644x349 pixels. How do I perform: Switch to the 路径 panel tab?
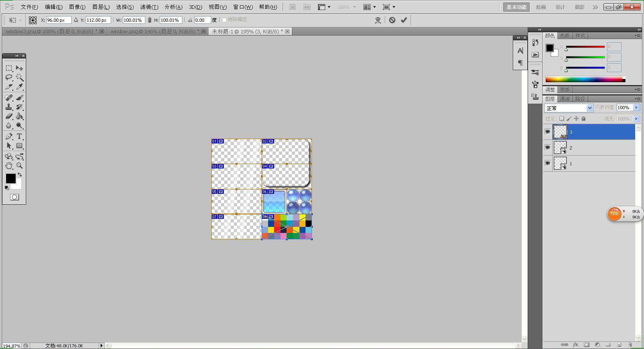pyautogui.click(x=580, y=99)
